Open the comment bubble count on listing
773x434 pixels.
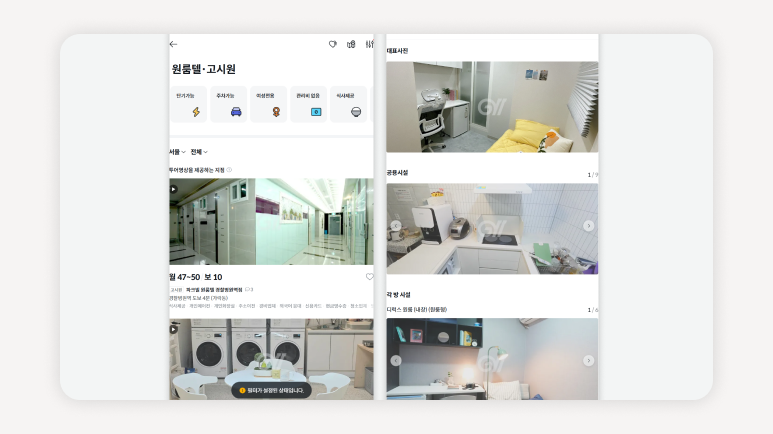click(249, 289)
